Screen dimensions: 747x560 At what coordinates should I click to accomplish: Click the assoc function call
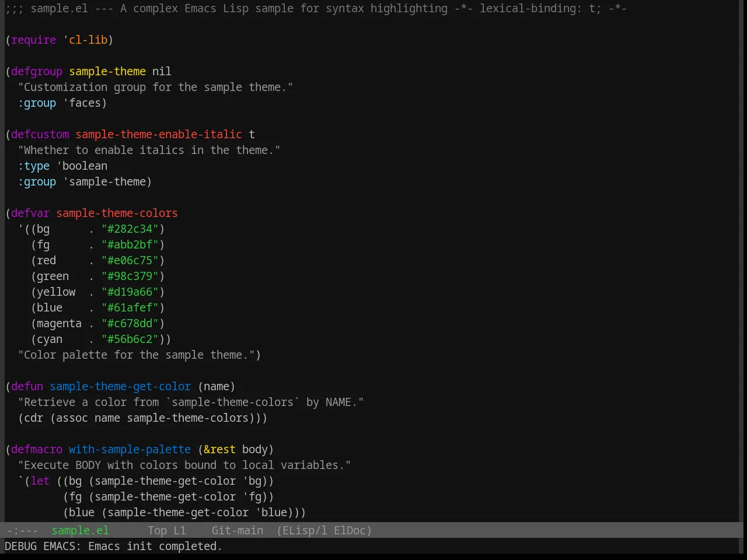72,418
